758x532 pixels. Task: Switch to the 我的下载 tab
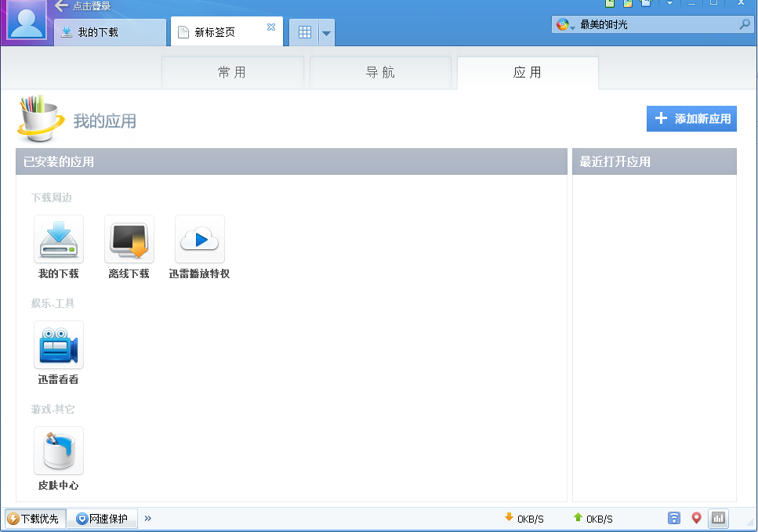(111, 32)
